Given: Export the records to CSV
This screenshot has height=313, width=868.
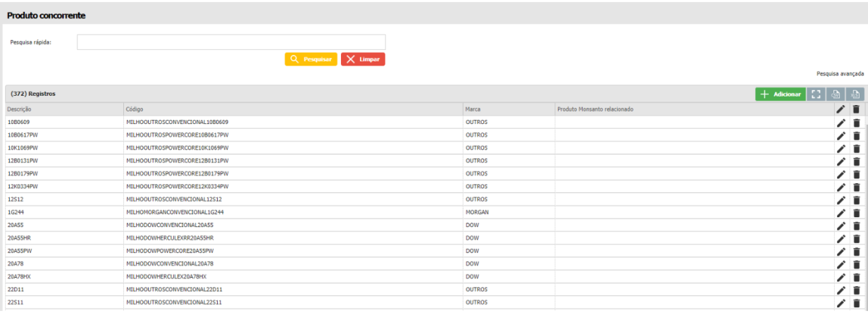Looking at the screenshot, I should (836, 94).
